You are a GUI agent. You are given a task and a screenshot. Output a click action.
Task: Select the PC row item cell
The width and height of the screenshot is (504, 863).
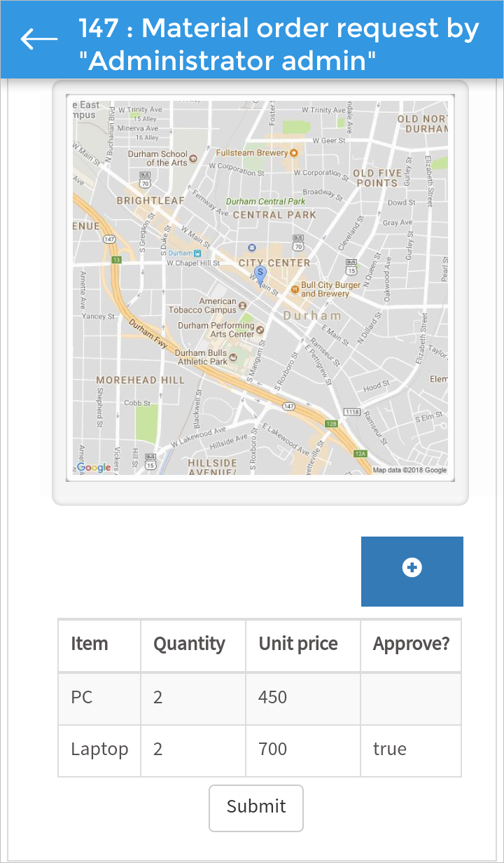[x=99, y=698]
